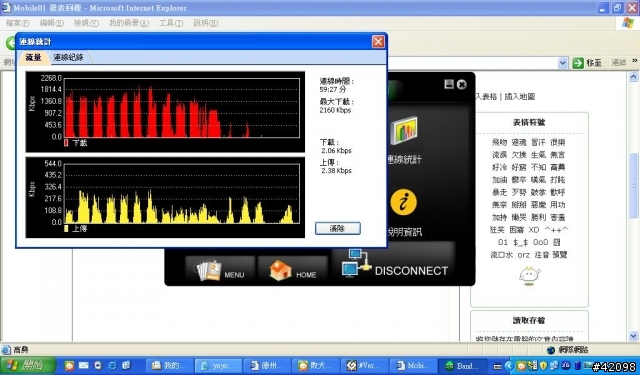Insert the 加油 emoticon
This screenshot has height=375, width=640.
[500, 180]
